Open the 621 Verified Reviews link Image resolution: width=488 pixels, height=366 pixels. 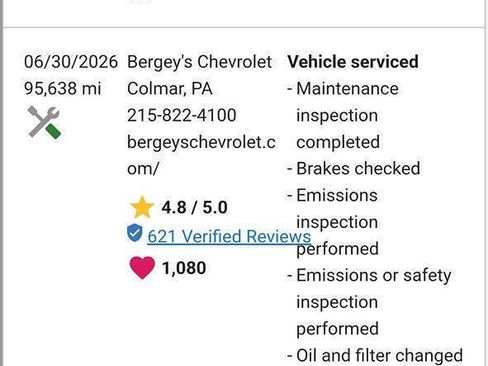[x=229, y=236]
